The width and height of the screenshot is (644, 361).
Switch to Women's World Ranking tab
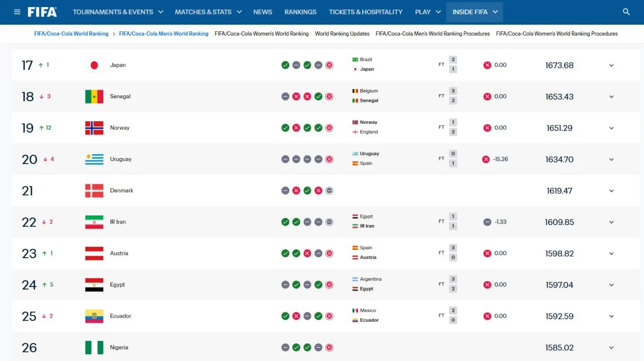click(x=262, y=34)
